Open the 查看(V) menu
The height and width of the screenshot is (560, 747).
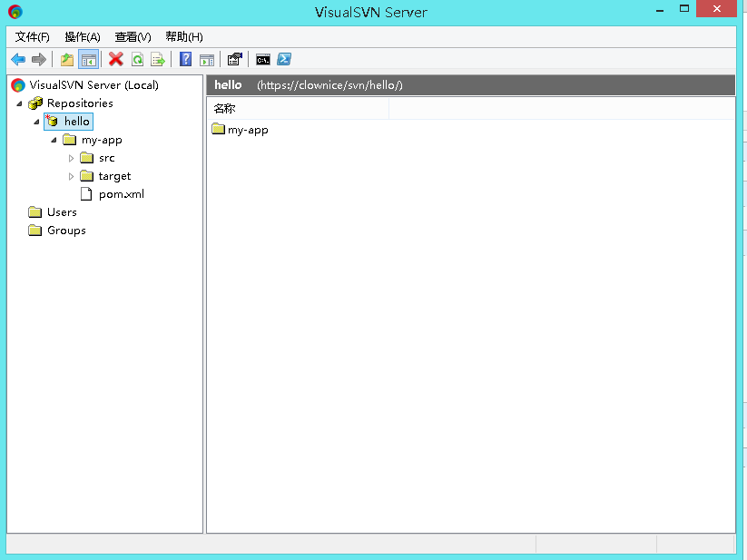pyautogui.click(x=132, y=36)
